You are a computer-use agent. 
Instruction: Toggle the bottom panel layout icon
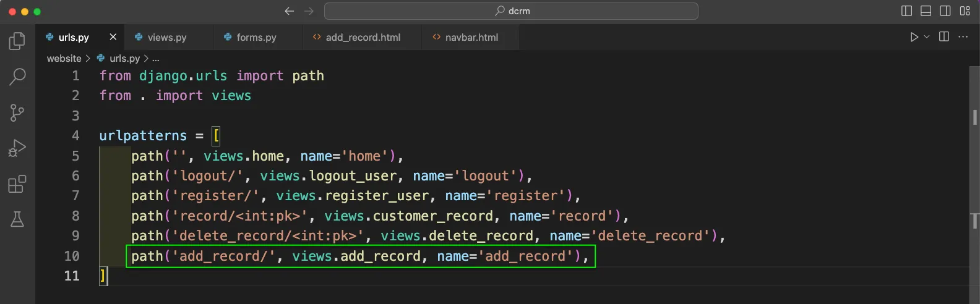926,11
